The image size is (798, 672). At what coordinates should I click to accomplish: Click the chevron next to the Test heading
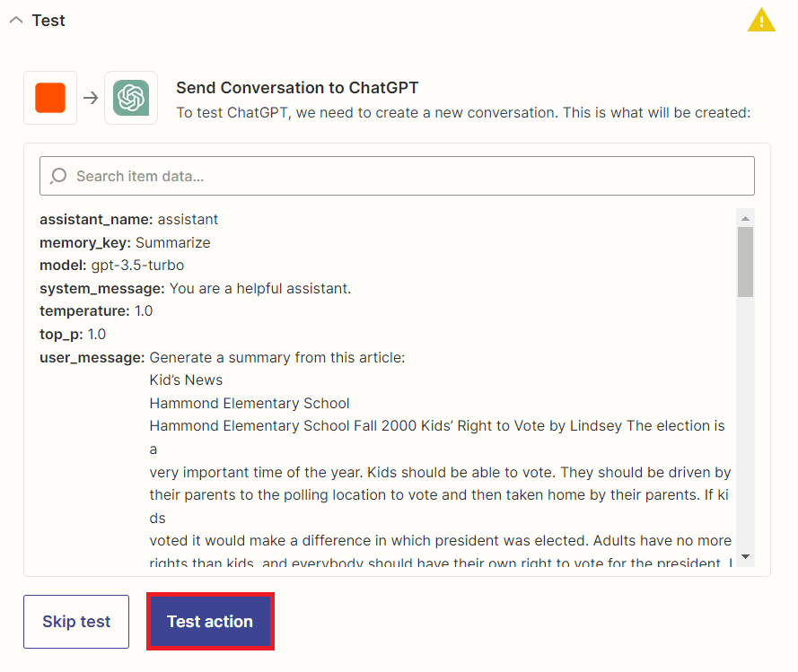15,19
